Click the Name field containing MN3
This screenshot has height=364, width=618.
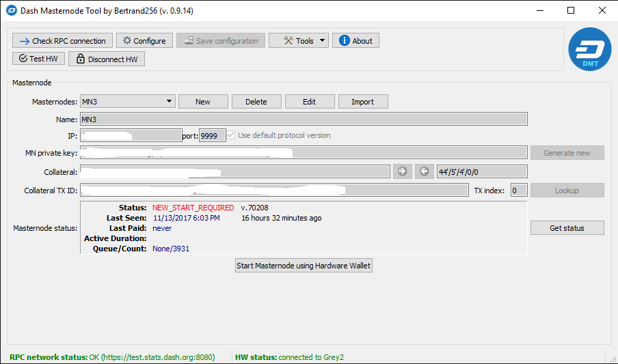coord(304,119)
